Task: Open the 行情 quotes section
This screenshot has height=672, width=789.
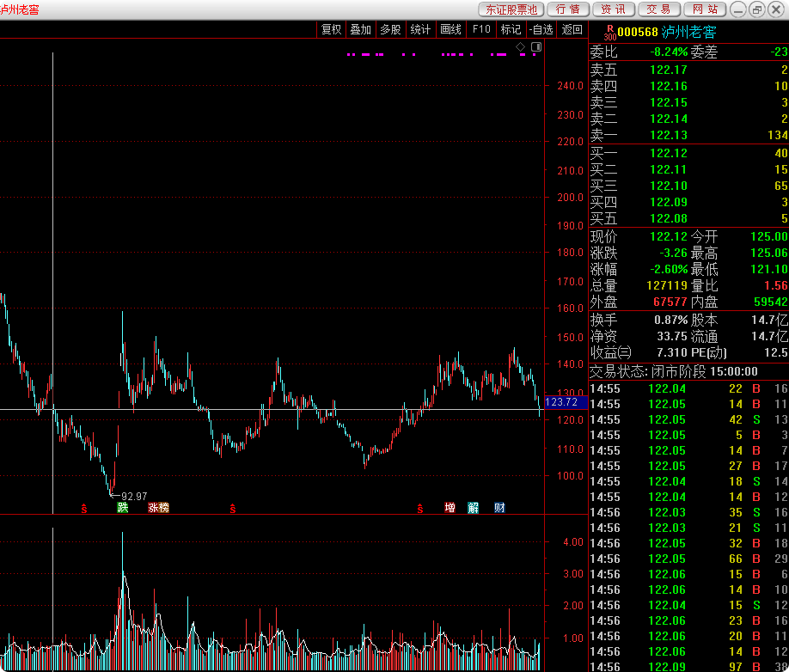Action: click(x=568, y=9)
